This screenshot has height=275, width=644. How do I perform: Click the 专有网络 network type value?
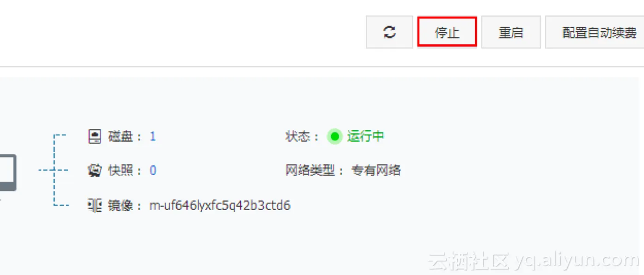pos(376,171)
